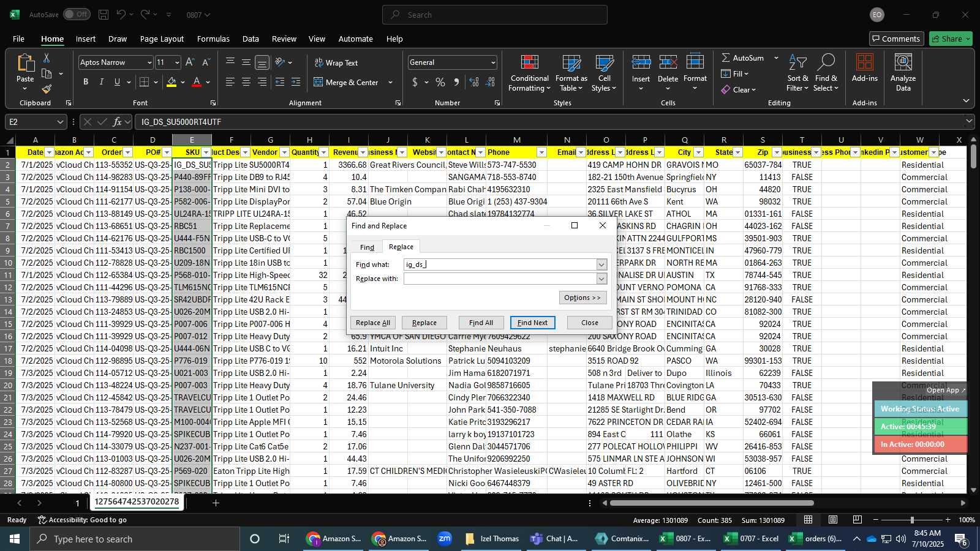The width and height of the screenshot is (980, 551).
Task: Open Format as Table gallery
Action: 571,73
